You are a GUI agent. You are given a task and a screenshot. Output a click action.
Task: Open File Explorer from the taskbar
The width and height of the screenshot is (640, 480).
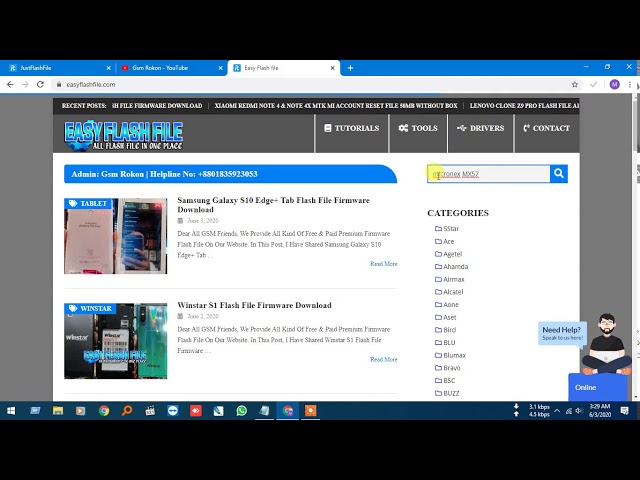tap(58, 411)
